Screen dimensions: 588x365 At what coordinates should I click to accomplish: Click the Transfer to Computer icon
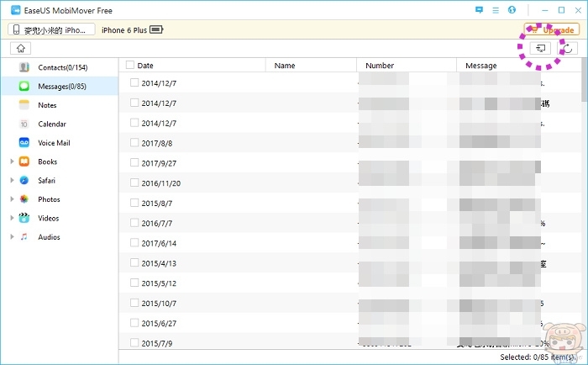(x=542, y=49)
